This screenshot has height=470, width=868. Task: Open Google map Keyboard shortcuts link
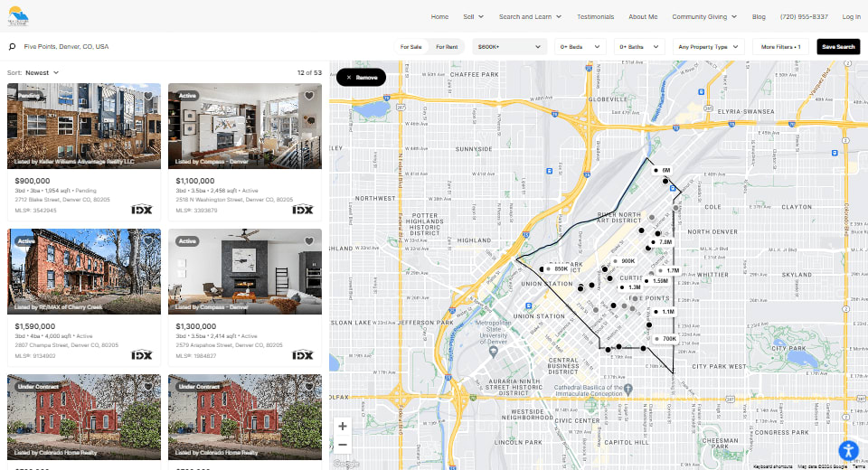(x=773, y=466)
